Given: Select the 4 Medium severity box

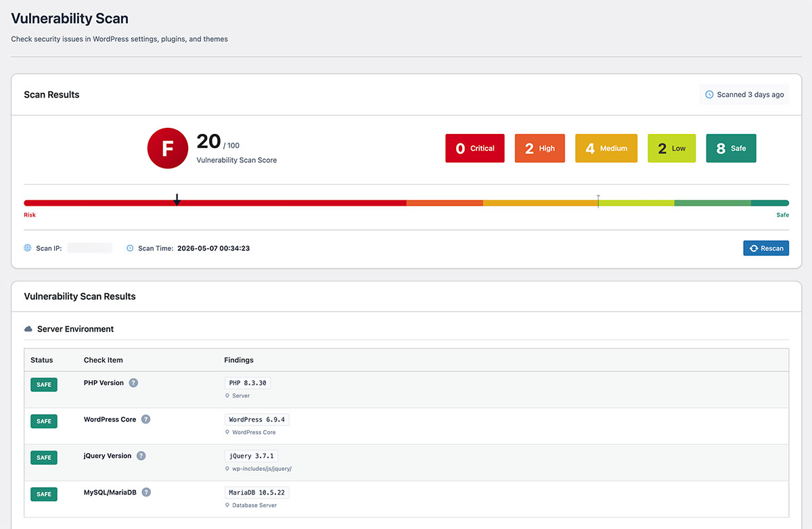Looking at the screenshot, I should click(606, 148).
